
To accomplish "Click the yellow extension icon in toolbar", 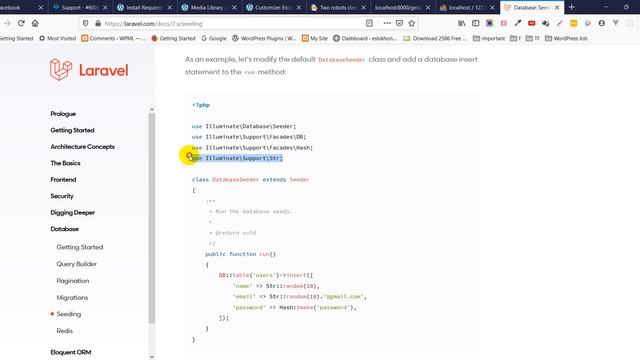I will (x=573, y=23).
